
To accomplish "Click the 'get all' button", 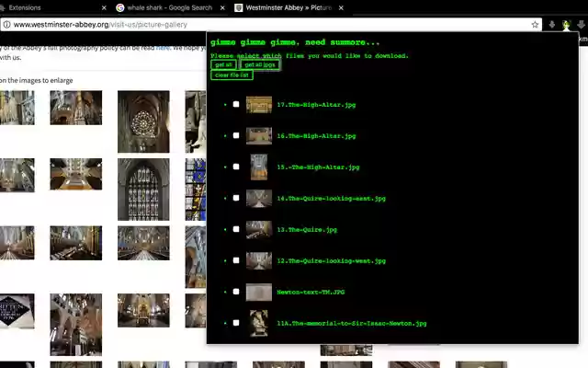I will pos(223,64).
